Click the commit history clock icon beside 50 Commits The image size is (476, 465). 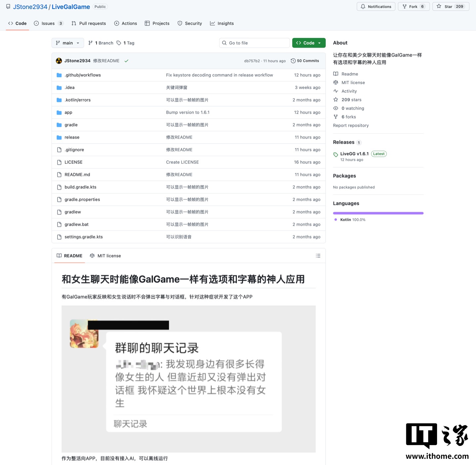tap(293, 61)
